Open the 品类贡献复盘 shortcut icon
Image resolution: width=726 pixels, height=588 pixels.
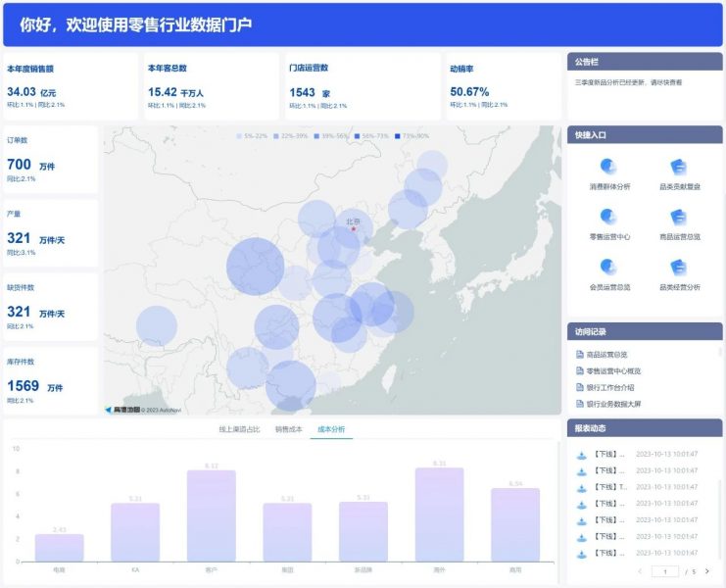click(x=679, y=167)
